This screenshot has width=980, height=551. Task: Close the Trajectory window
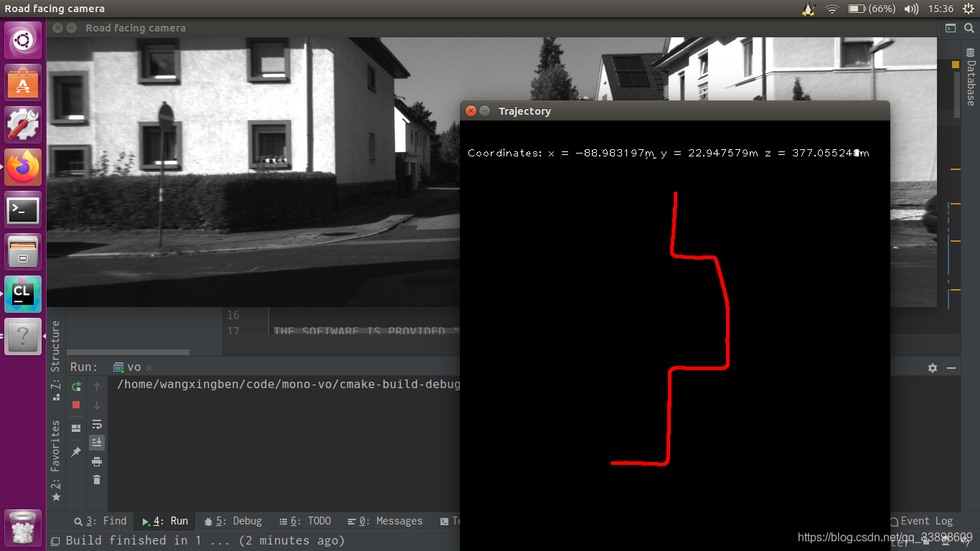tap(471, 110)
